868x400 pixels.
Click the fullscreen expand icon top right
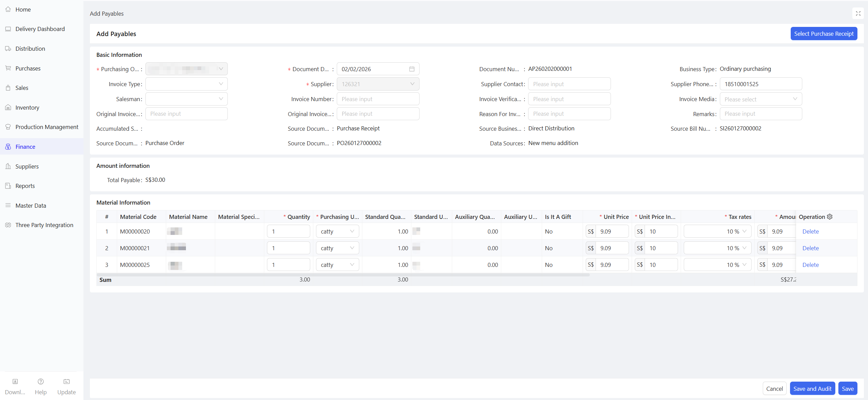click(858, 14)
